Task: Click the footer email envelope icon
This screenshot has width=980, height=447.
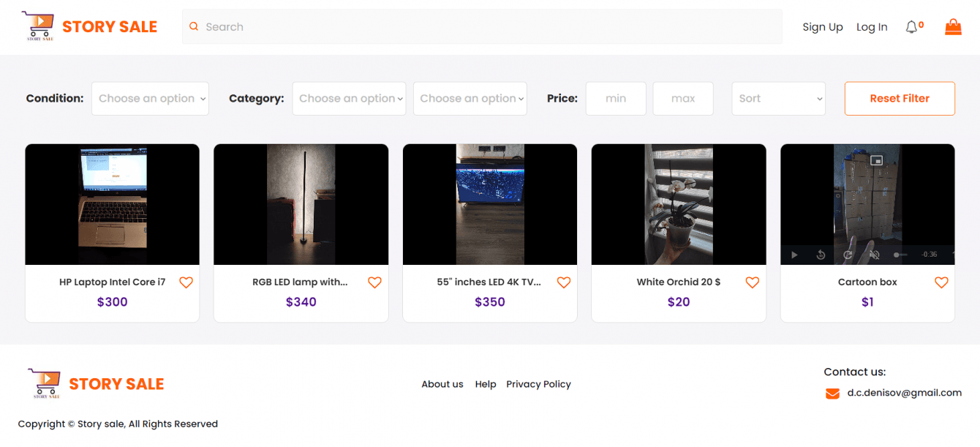Action: tap(832, 394)
